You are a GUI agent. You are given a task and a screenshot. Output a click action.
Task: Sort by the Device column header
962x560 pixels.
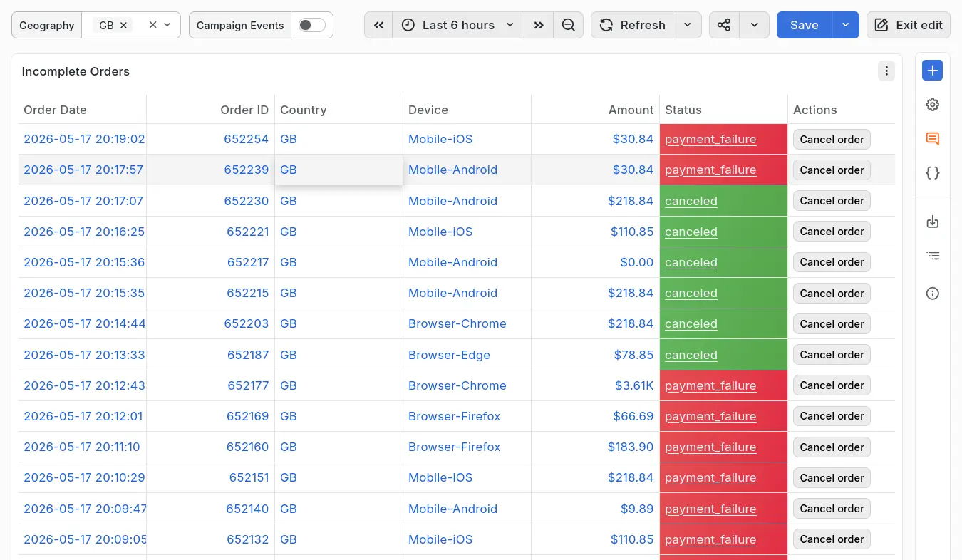point(428,110)
